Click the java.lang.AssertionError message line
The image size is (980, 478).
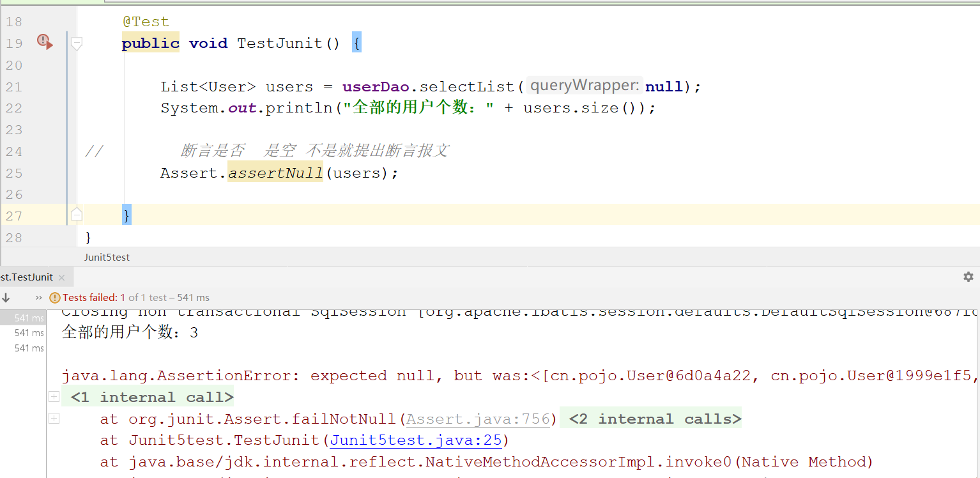coord(521,376)
